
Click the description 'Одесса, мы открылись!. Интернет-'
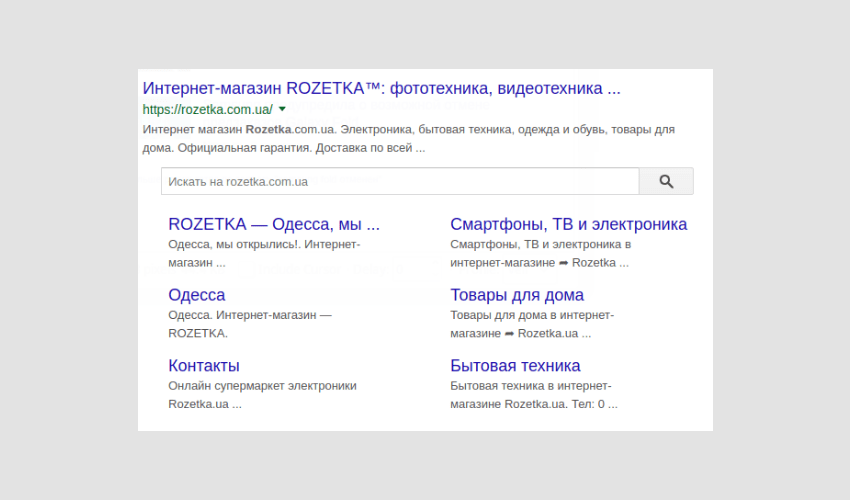point(264,245)
